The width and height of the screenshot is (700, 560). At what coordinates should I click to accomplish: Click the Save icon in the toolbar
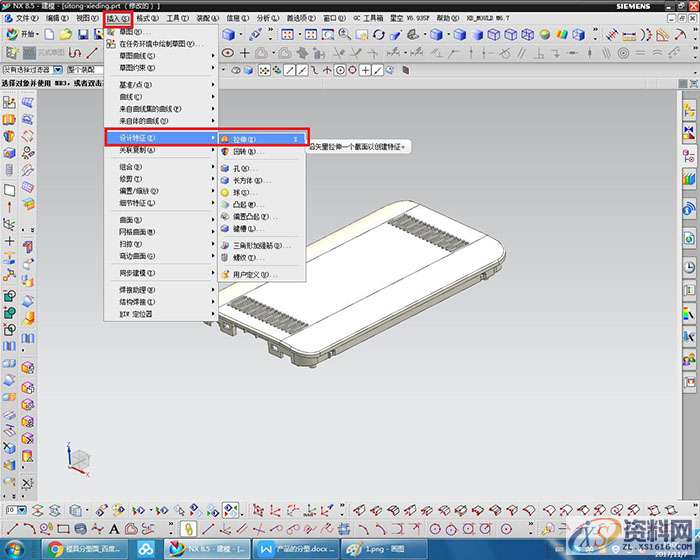82,34
